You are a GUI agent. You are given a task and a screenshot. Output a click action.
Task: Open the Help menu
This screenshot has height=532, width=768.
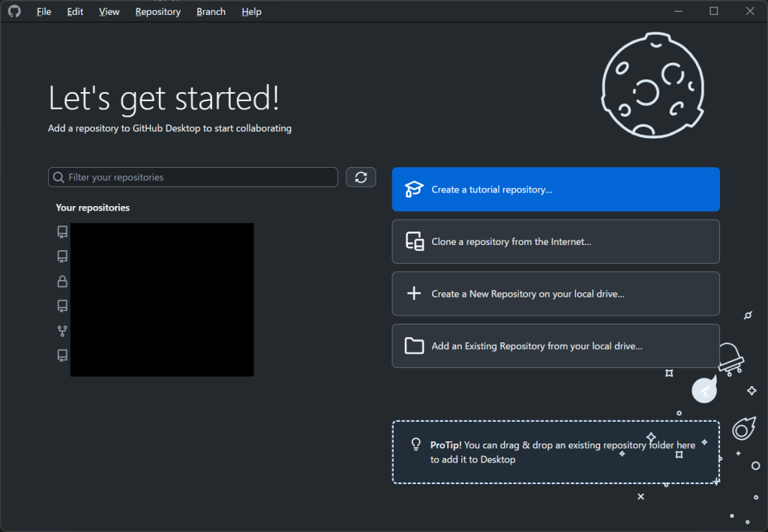tap(251, 12)
